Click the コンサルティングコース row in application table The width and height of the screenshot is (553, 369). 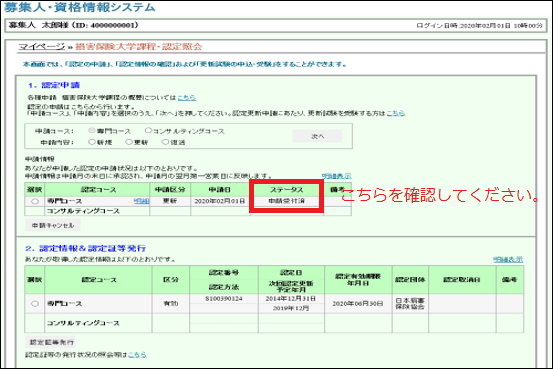tap(188, 211)
